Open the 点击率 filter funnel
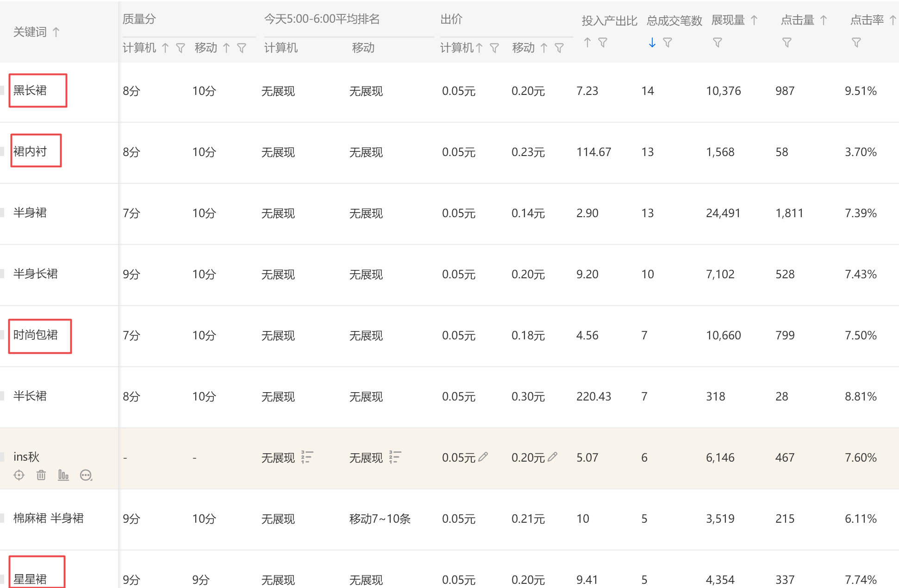This screenshot has height=588, width=899. pos(856,43)
